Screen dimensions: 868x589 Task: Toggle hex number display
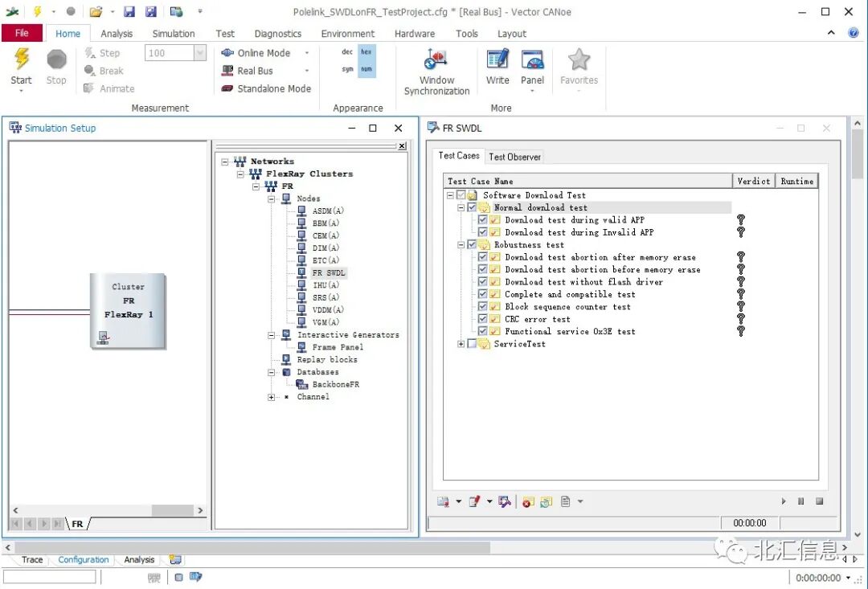click(366, 51)
